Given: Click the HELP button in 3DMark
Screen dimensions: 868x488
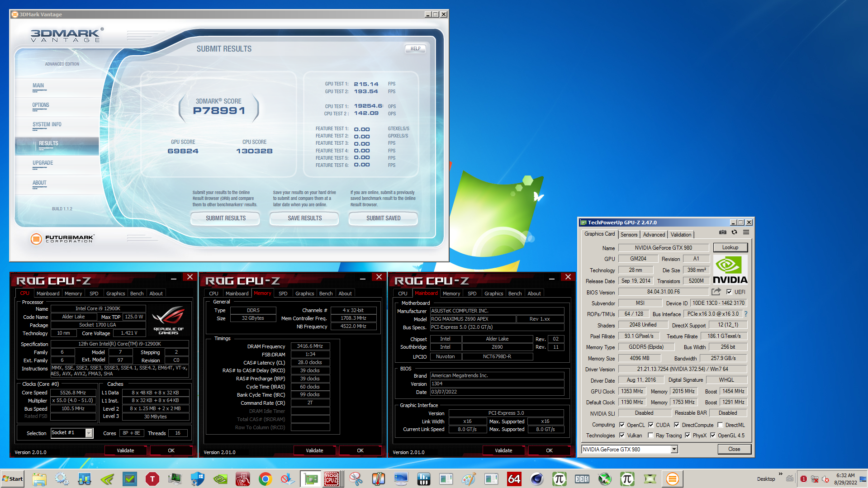Looking at the screenshot, I should [x=415, y=48].
